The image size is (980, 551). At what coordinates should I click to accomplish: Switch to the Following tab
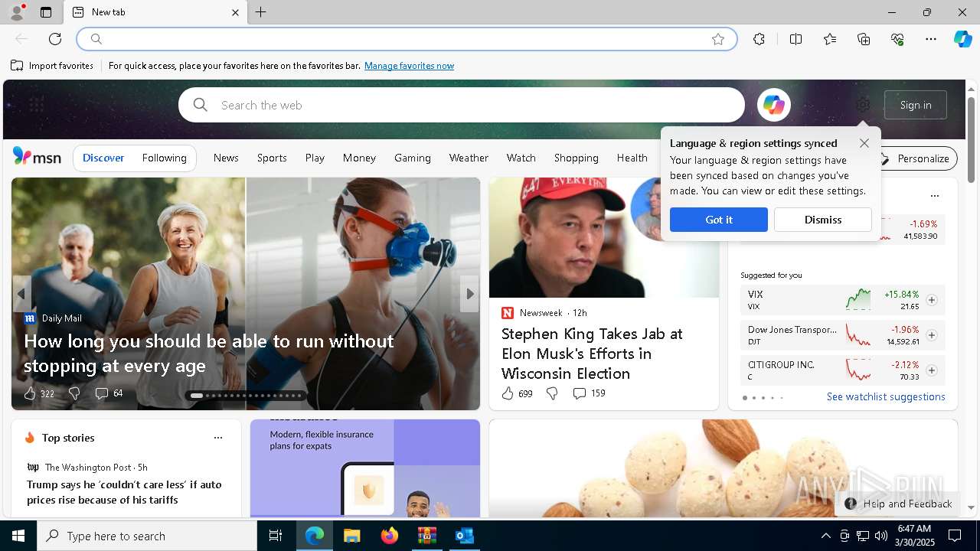[165, 158]
